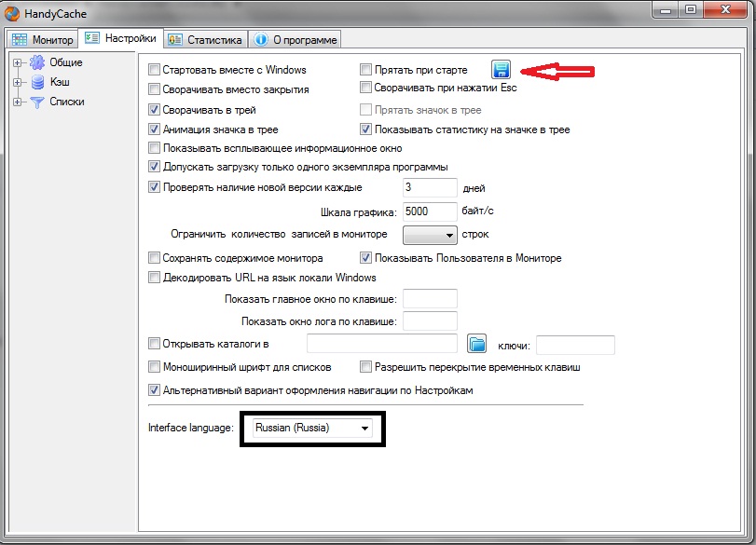Toggle Сворачивать при нажатии Esc checkbox
Viewport: 756px width, 545px height.
365,88
